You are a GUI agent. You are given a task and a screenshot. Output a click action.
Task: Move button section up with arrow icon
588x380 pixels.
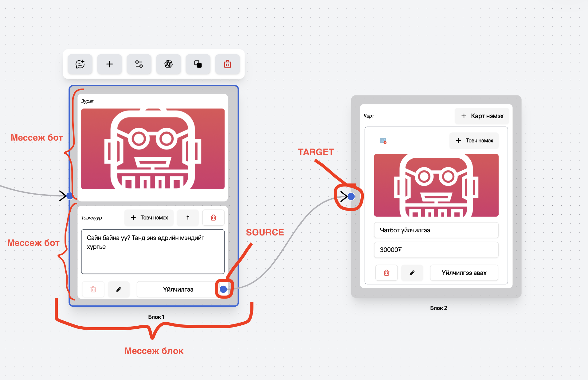point(188,218)
